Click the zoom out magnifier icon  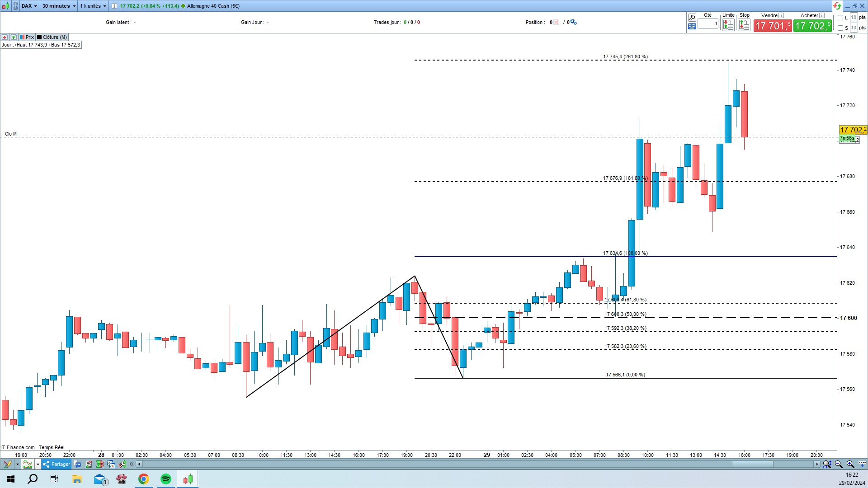pyautogui.click(x=839, y=464)
